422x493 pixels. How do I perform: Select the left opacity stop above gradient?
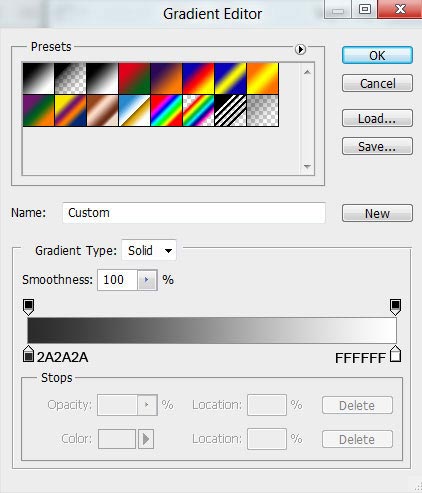click(28, 307)
